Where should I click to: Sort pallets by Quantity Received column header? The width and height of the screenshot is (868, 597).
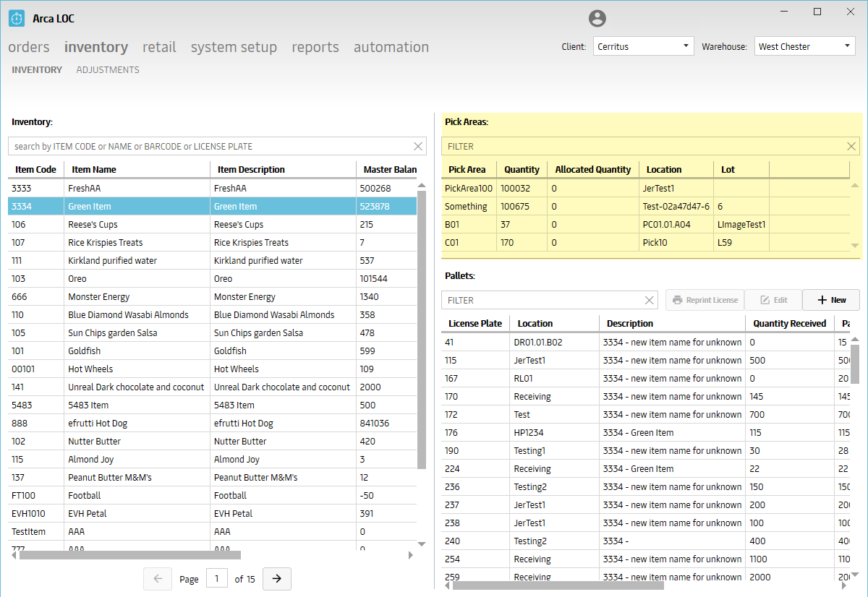(x=789, y=323)
